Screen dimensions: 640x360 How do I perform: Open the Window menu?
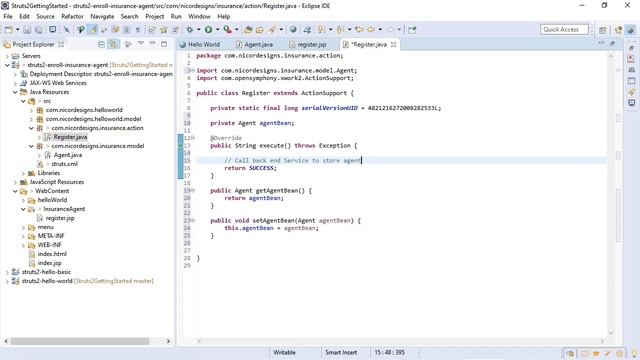[199, 16]
